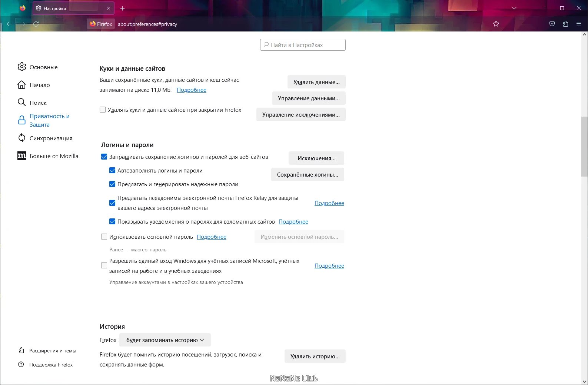
Task: Click the magnifier icon next to Поиск
Action: [x=22, y=102]
